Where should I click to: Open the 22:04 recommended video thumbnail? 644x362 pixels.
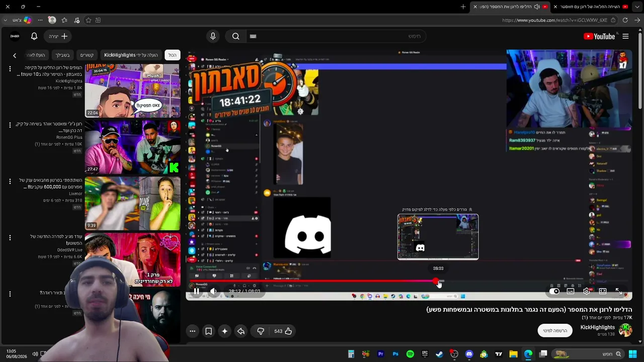click(132, 90)
